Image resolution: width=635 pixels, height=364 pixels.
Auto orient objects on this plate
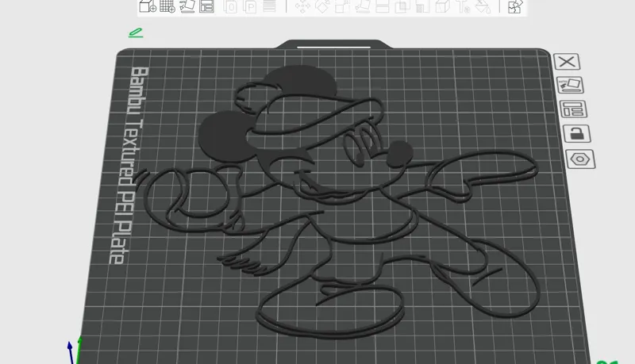tap(570, 86)
